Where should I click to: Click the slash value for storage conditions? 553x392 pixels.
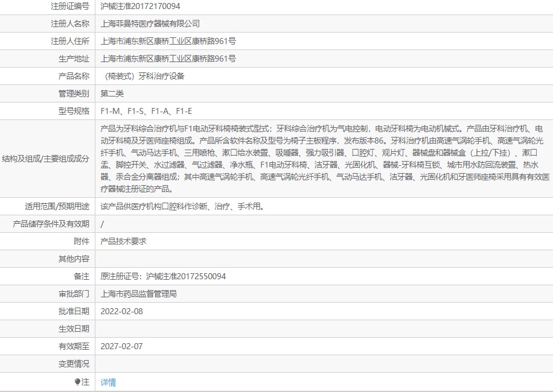(102, 224)
